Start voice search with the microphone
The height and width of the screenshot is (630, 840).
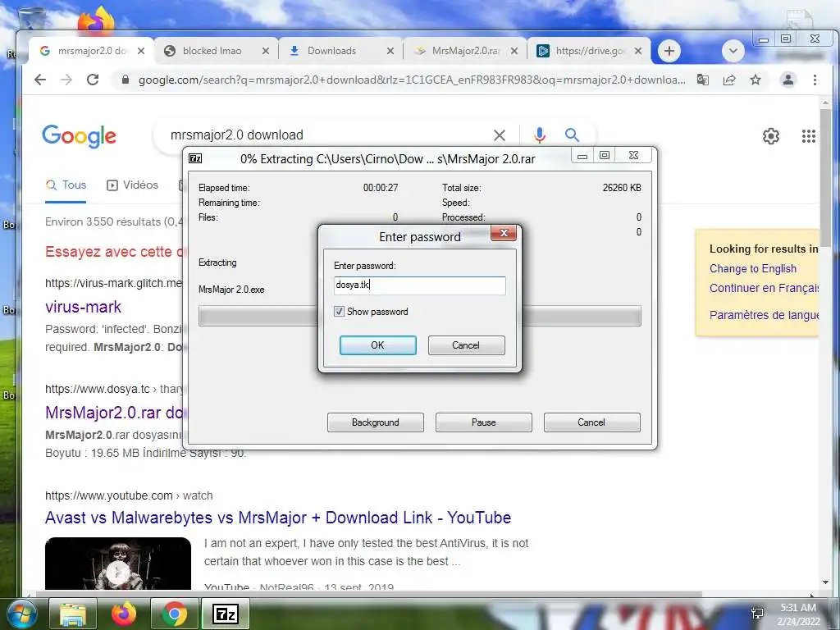coord(540,135)
